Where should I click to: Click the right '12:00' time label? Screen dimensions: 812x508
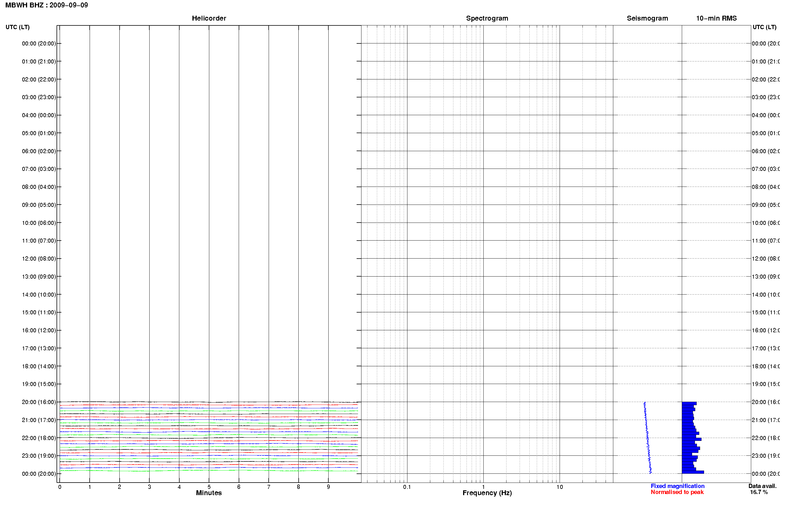click(765, 259)
